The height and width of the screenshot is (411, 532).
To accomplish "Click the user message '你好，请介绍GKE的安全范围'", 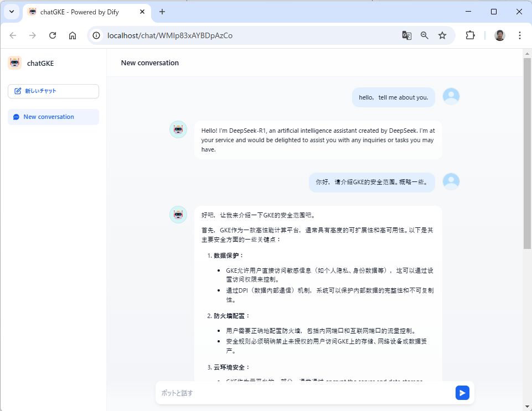I will coord(372,182).
